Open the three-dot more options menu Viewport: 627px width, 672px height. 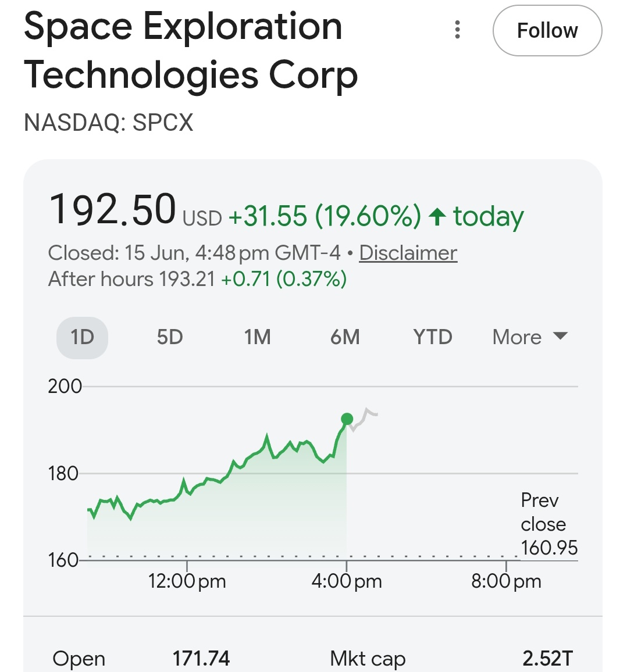pos(458,30)
